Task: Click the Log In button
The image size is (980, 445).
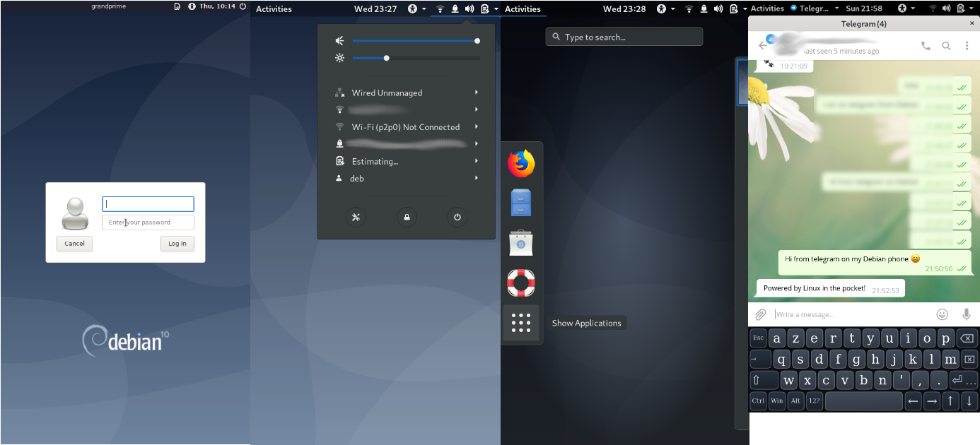Action: pyautogui.click(x=177, y=243)
